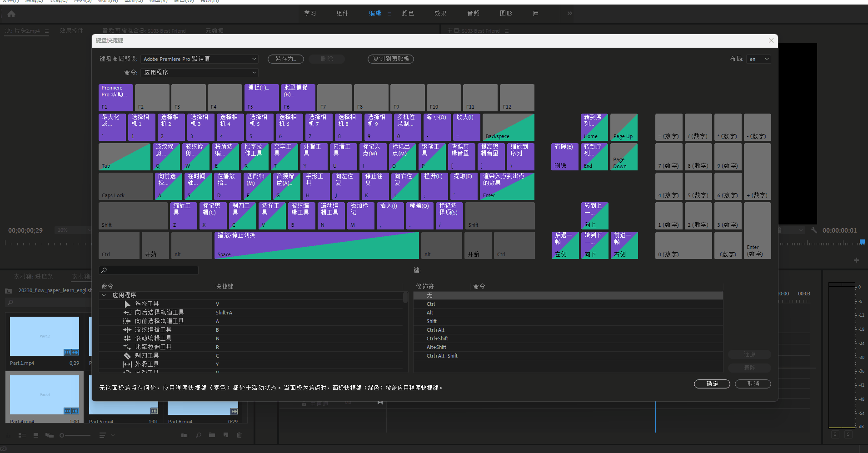Click the 剃刀工具 razor icon in the list
Screen dimensions: 868x453
[127, 356]
